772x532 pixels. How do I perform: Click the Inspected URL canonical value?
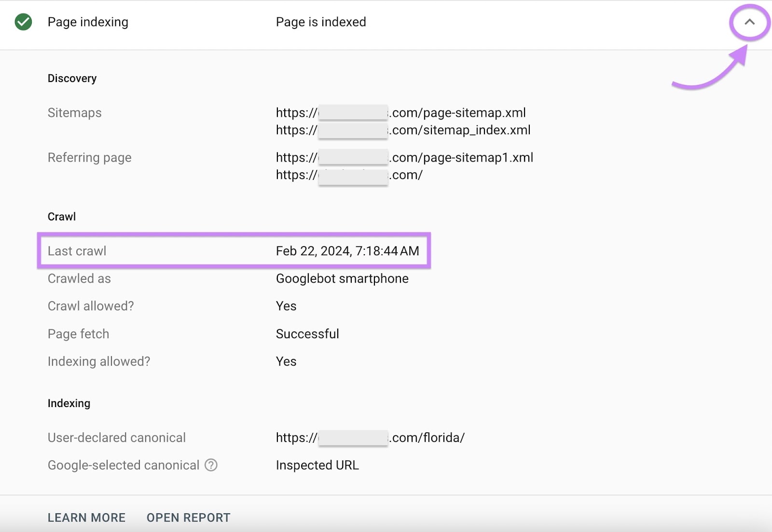317,465
